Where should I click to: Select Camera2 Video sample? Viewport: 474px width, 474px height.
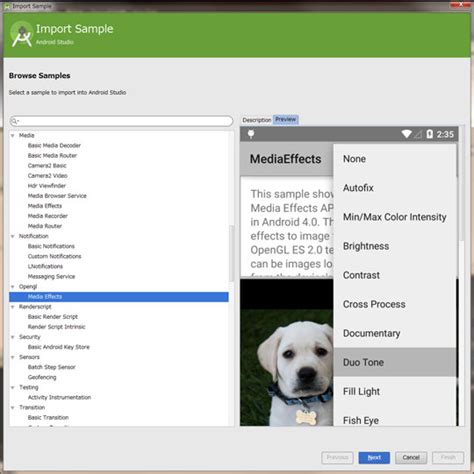(x=48, y=176)
